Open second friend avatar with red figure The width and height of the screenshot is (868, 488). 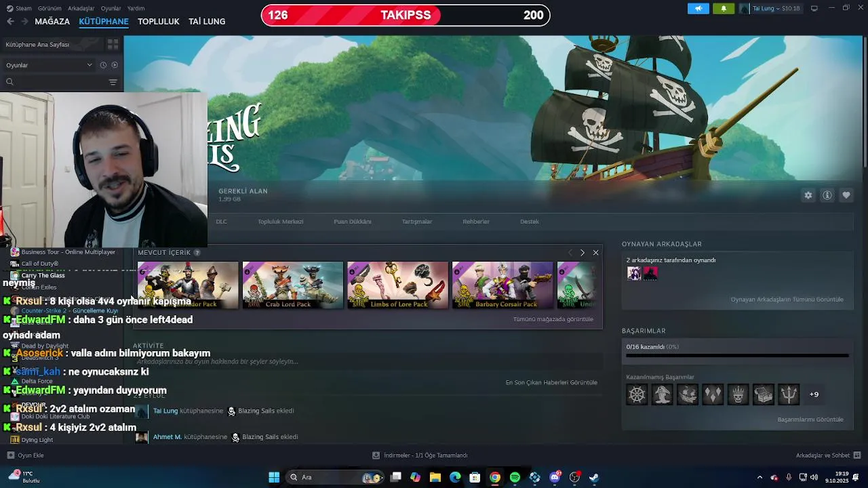coord(650,273)
